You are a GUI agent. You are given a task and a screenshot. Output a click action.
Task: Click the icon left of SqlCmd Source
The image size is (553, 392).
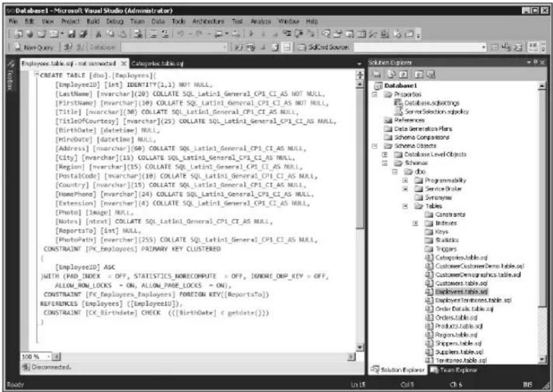[302, 47]
